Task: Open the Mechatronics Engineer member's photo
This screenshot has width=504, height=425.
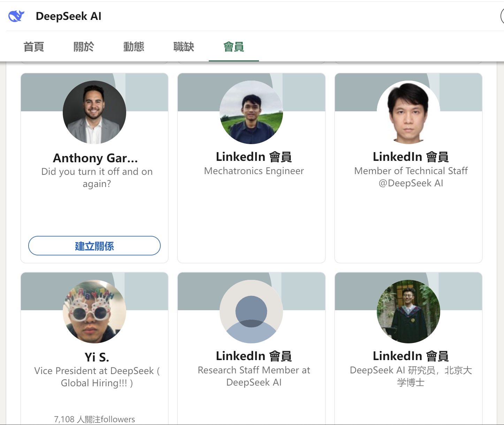Action: (251, 112)
